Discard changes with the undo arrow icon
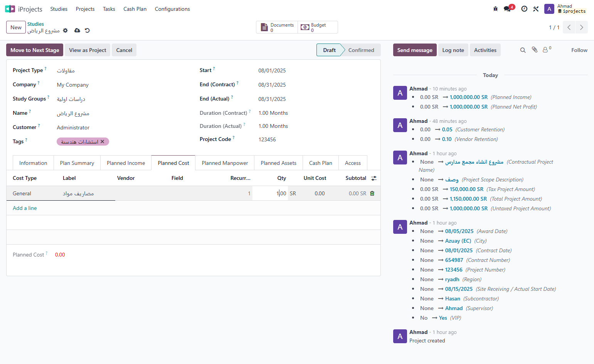The width and height of the screenshot is (594, 364). pos(87,30)
